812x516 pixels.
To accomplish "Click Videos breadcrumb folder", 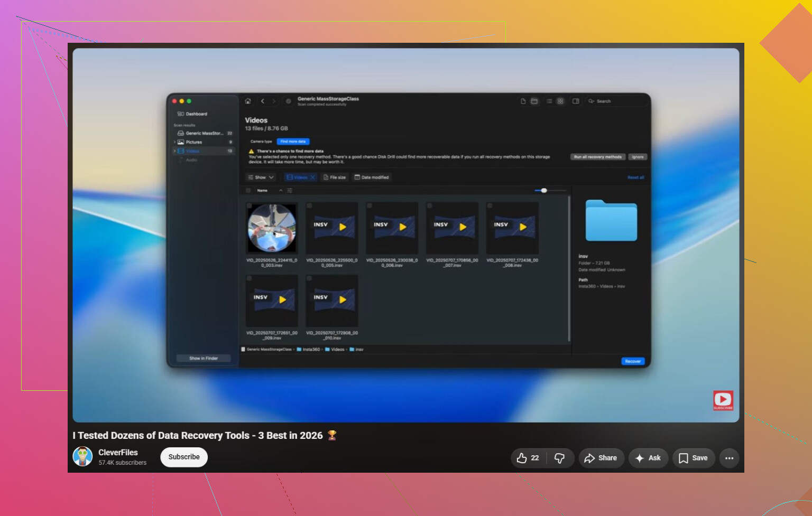I will 335,349.
